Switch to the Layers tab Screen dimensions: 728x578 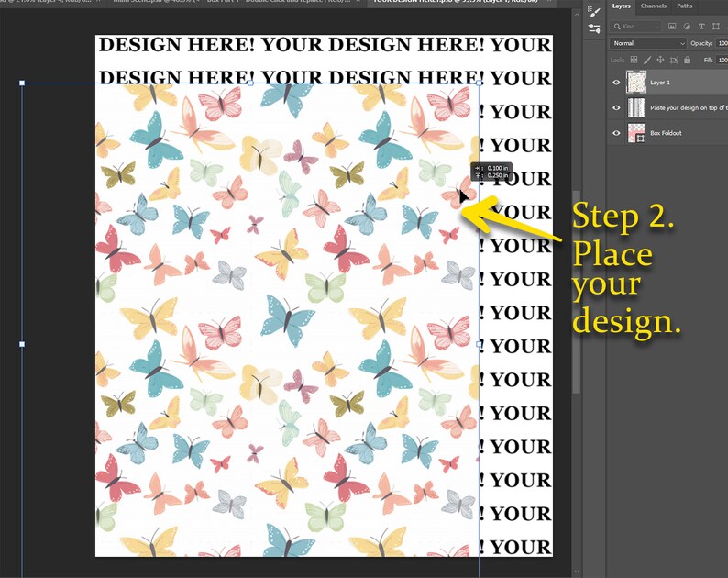621,6
